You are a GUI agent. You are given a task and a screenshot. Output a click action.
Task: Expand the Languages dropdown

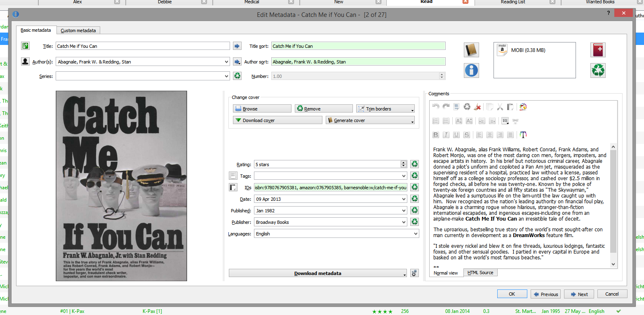(415, 233)
